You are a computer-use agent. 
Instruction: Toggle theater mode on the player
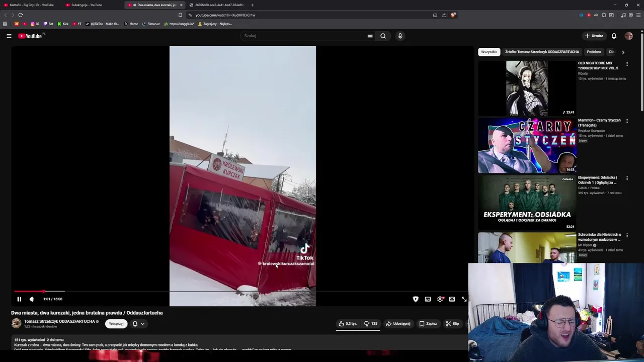pyautogui.click(x=452, y=299)
